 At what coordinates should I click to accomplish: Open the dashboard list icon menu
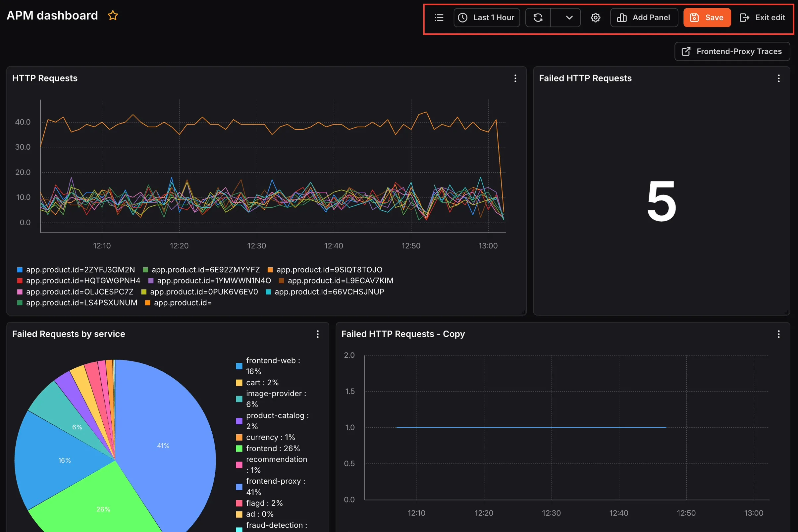(x=439, y=18)
